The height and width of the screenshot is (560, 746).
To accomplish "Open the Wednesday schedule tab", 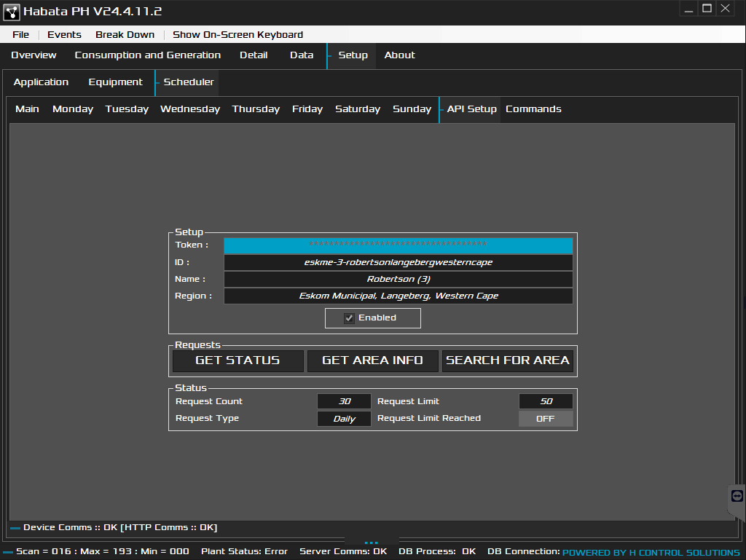I will 190,109.
